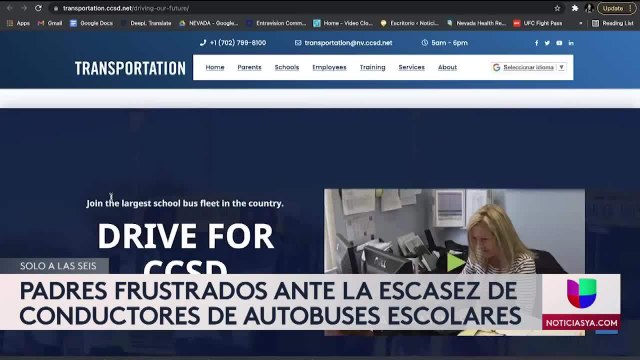Open the DeepL Translate bookmark

click(146, 23)
